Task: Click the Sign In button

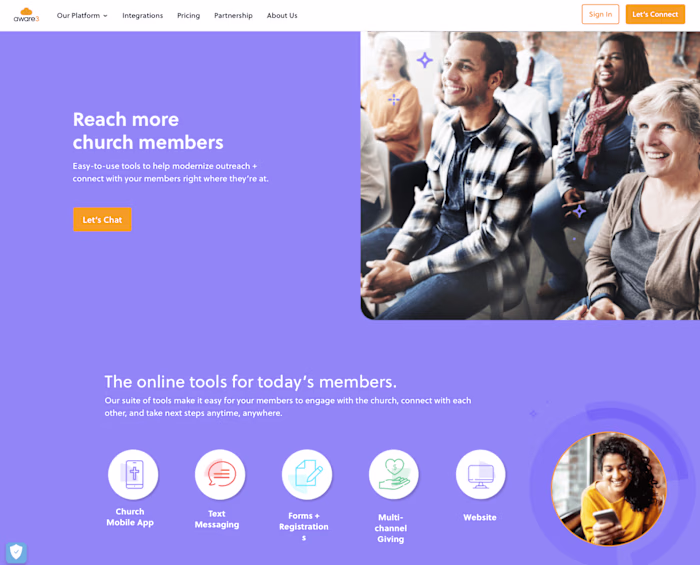Action: coord(600,14)
